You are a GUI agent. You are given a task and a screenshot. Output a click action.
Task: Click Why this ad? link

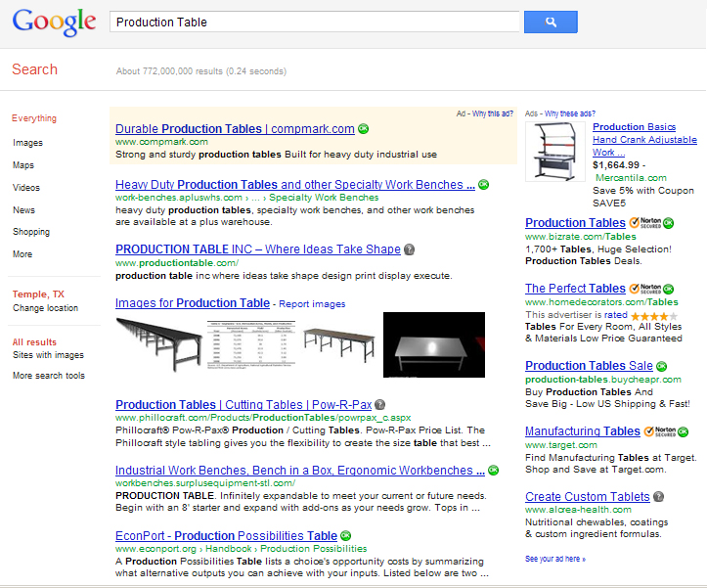tap(493, 113)
